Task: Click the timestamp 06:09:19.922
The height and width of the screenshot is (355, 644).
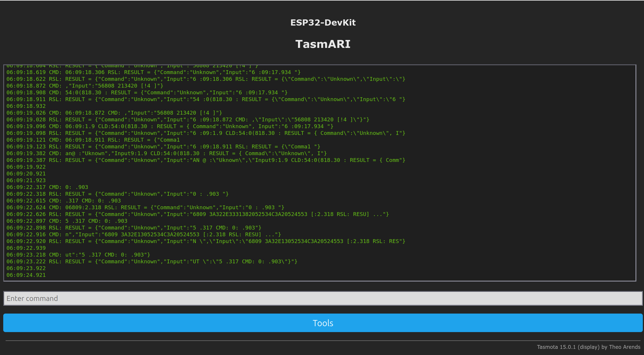Action: (26, 167)
